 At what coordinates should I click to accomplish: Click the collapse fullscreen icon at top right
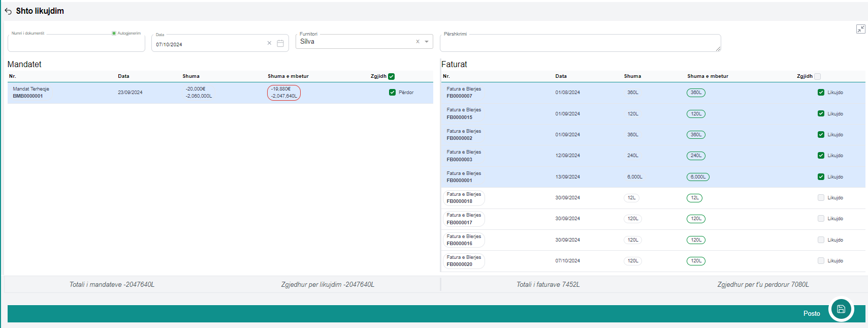pyautogui.click(x=860, y=29)
